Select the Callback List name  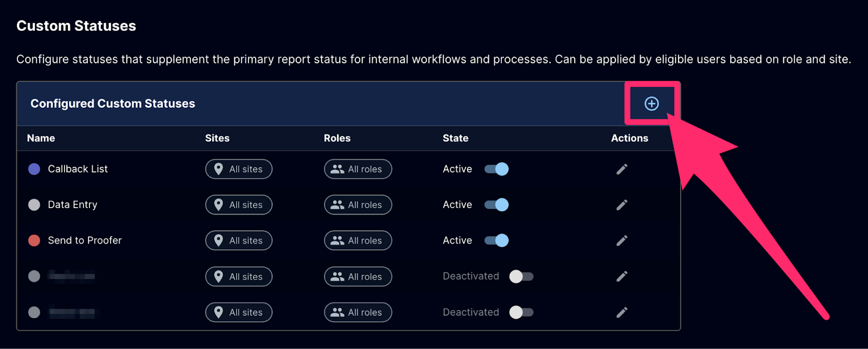[78, 169]
